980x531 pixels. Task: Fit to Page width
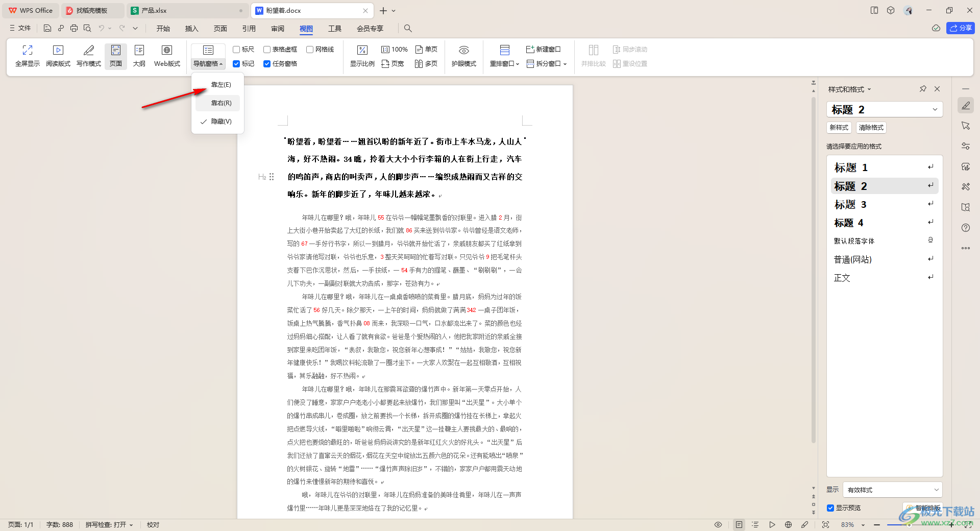tap(393, 64)
